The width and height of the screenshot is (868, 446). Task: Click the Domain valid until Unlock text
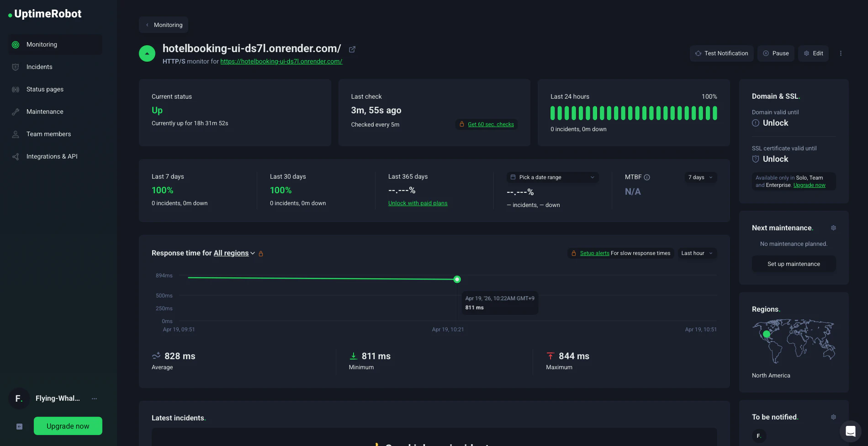tap(776, 123)
